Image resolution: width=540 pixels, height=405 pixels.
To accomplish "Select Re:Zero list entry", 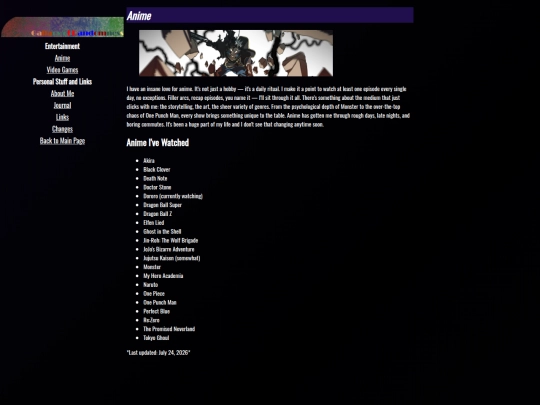I will coord(151,320).
